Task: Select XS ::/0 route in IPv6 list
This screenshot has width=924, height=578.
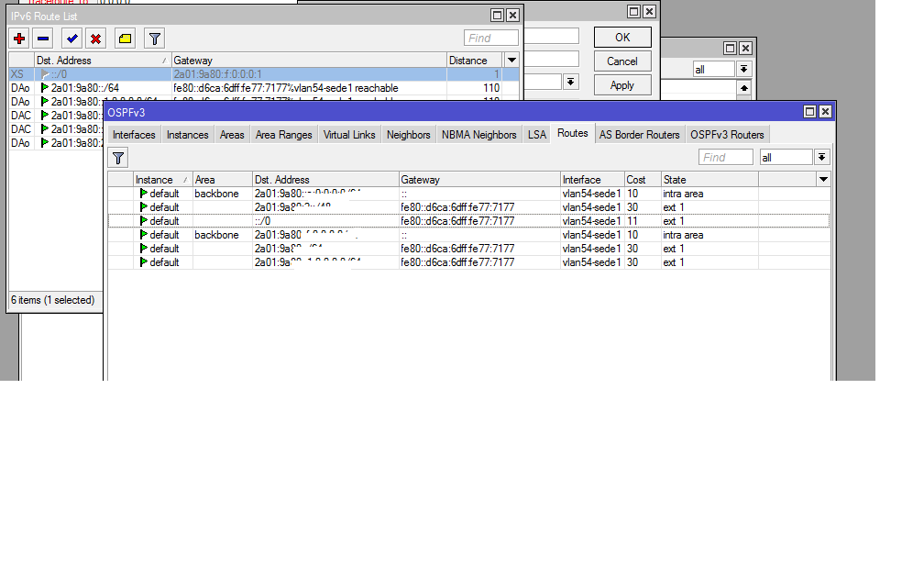Action: (x=264, y=74)
